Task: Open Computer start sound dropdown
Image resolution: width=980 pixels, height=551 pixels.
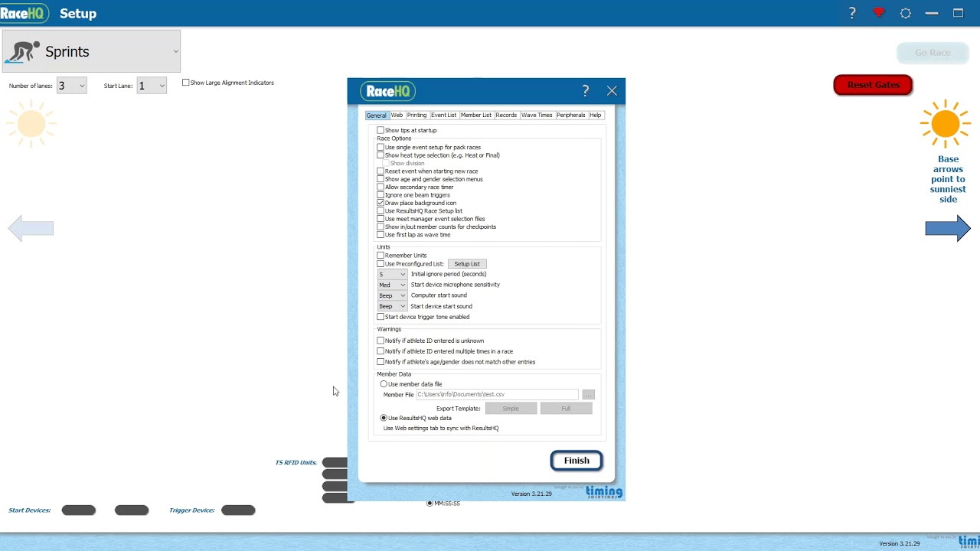Action: pos(393,295)
